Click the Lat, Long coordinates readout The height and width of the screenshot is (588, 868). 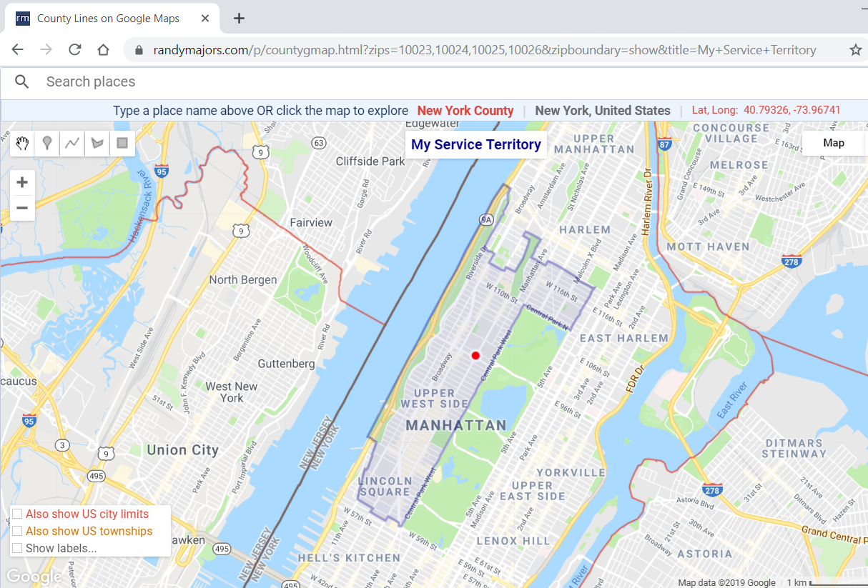point(766,110)
